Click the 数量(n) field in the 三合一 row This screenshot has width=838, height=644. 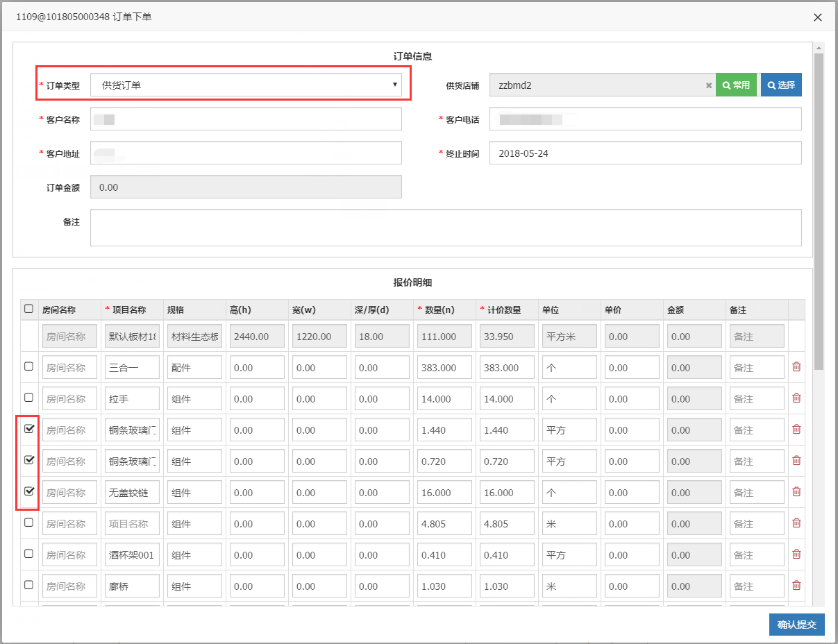[444, 368]
